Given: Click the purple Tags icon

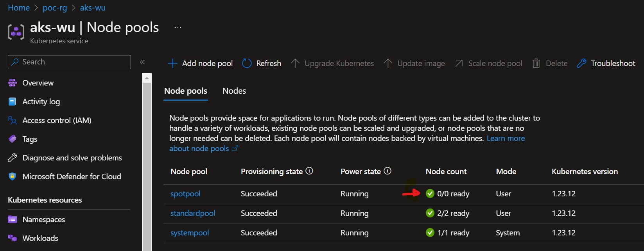Looking at the screenshot, I should pos(13,139).
